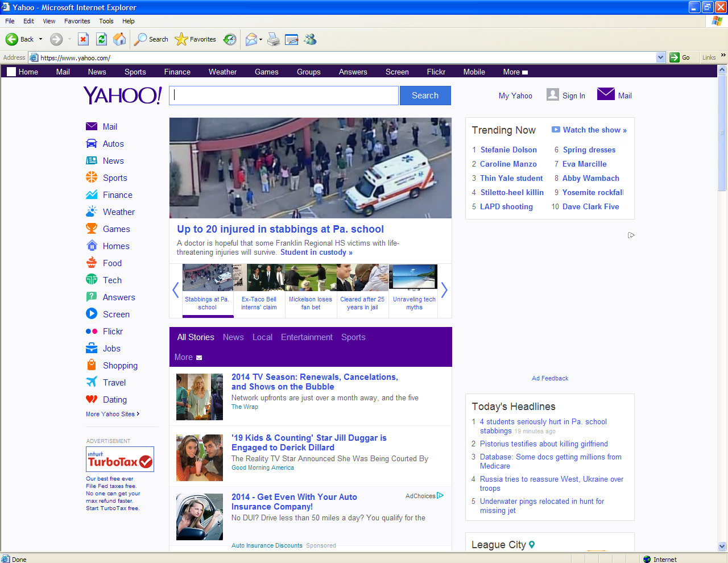Viewport: 728px width, 563px height.
Task: Open the My Yahoo link
Action: [x=515, y=96]
